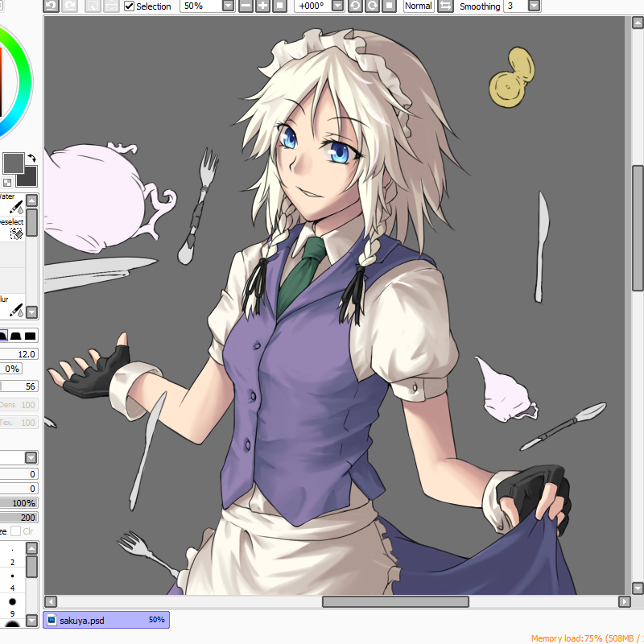Choose the softest brush edge shape
This screenshot has width=644, height=644.
[3, 336]
